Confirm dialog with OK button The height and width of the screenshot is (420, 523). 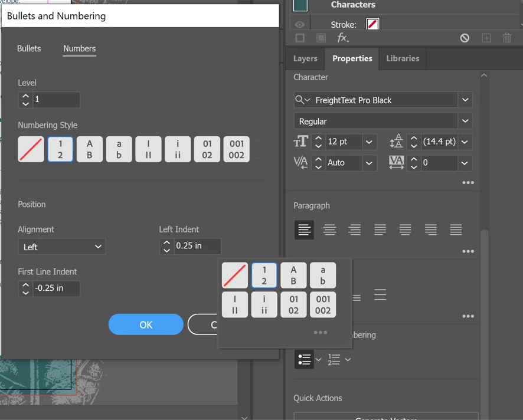(x=146, y=324)
